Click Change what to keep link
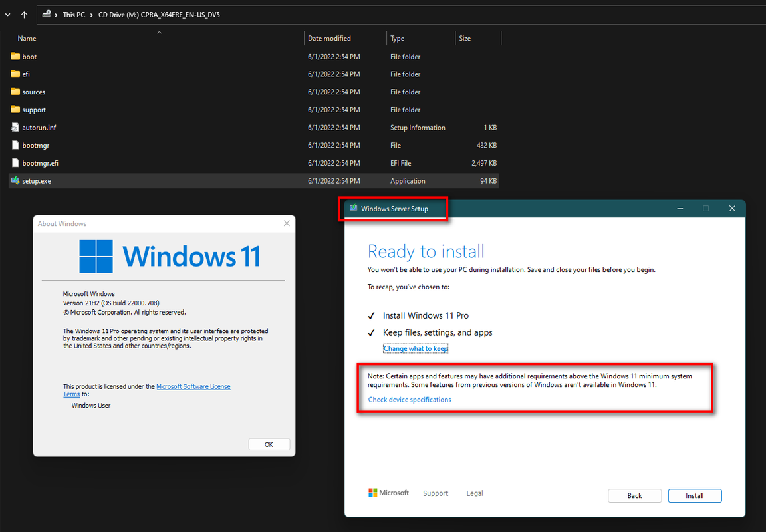The width and height of the screenshot is (766, 532). (x=416, y=349)
